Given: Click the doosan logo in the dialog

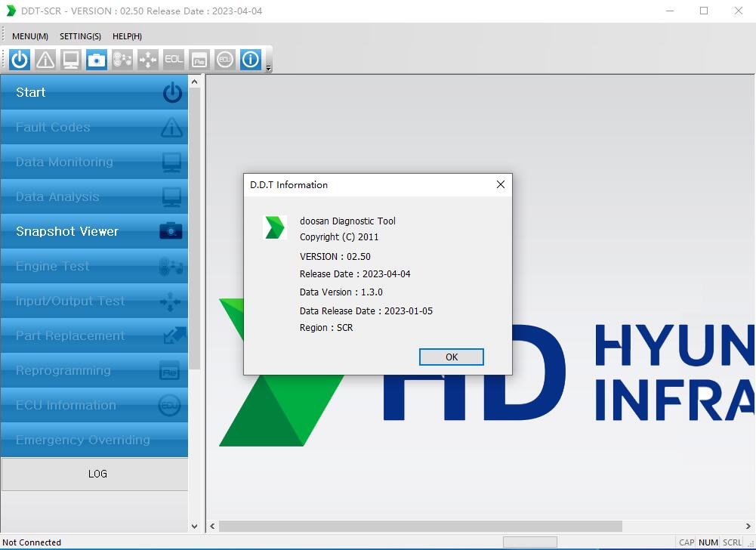Looking at the screenshot, I should [275, 227].
